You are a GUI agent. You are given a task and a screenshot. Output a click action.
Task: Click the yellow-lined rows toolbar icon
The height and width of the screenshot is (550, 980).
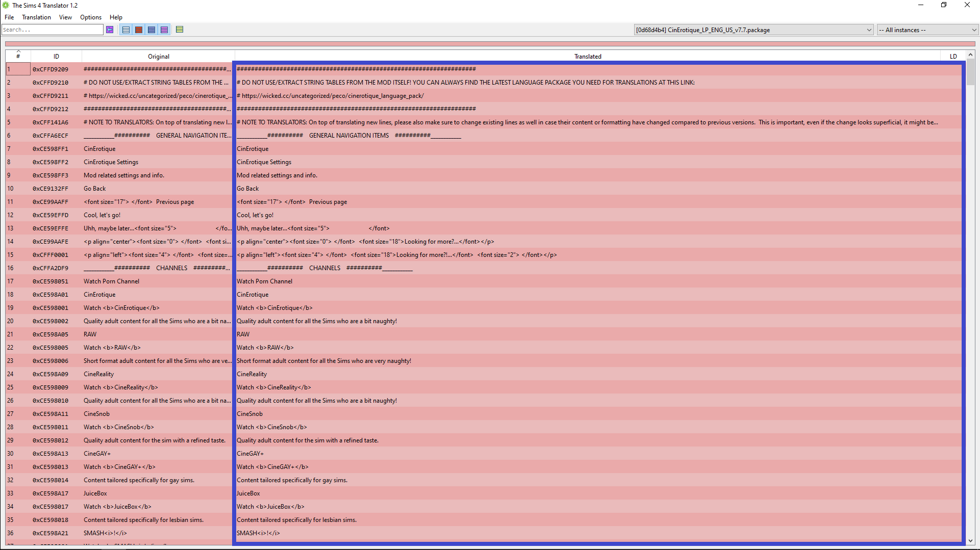point(180,30)
